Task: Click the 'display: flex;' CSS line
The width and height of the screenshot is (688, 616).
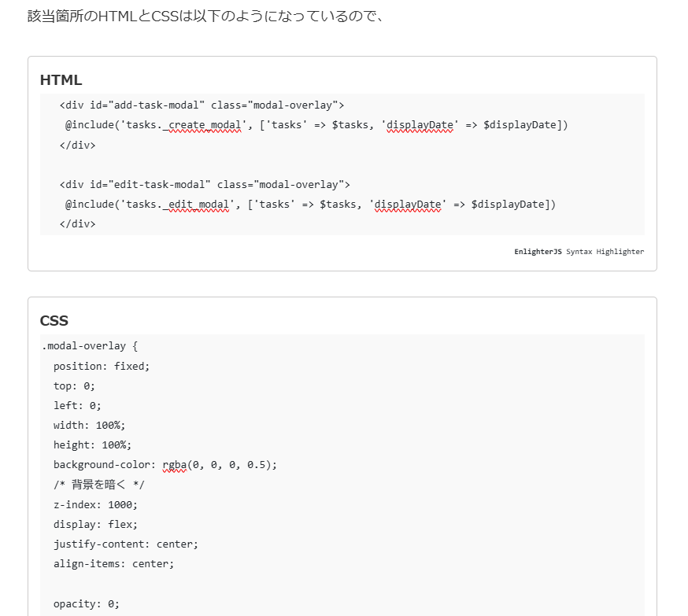Action: tap(95, 525)
